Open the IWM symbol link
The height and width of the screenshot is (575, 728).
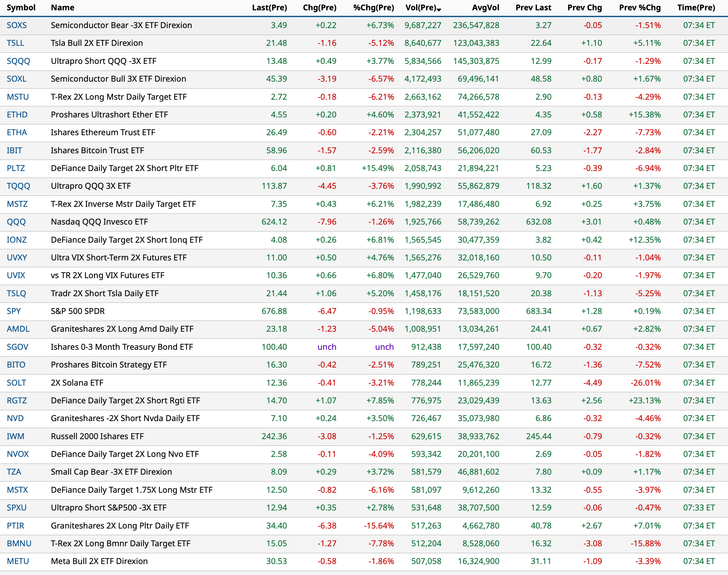pos(16,436)
